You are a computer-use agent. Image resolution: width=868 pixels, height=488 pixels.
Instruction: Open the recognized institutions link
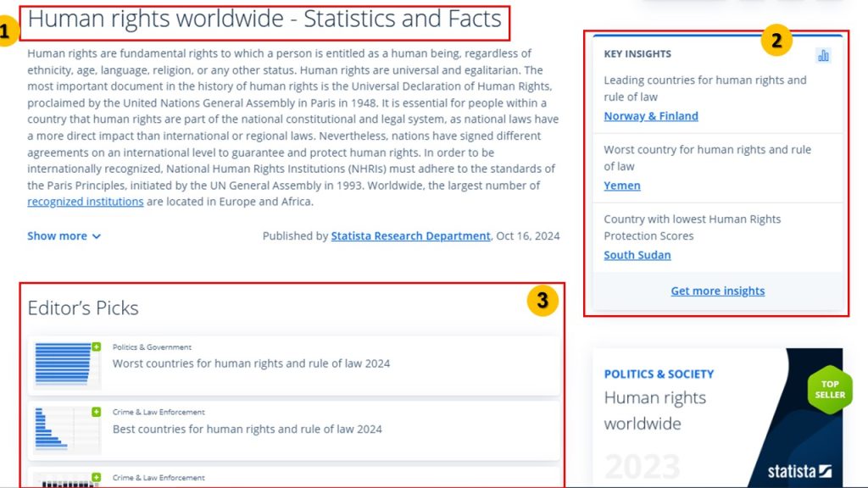86,202
